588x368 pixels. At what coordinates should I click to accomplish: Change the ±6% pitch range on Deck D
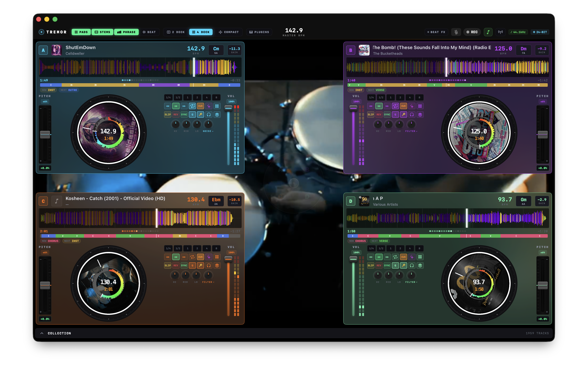(x=542, y=253)
